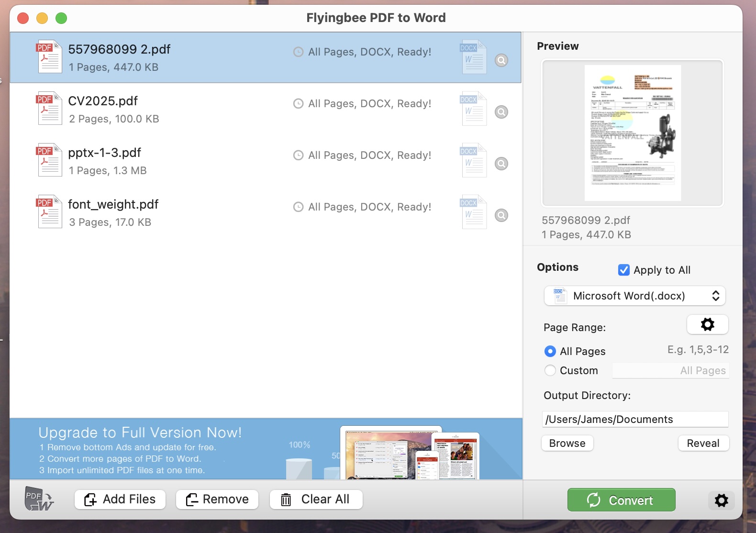Click the 'E.g. 1,5,3-12' hint text
This screenshot has height=533, width=756.
pos(698,350)
